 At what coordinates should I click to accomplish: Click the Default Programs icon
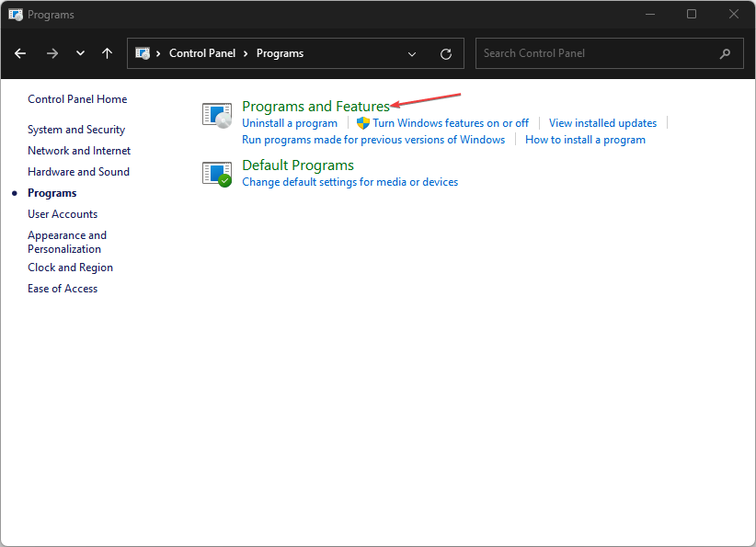coord(217,173)
